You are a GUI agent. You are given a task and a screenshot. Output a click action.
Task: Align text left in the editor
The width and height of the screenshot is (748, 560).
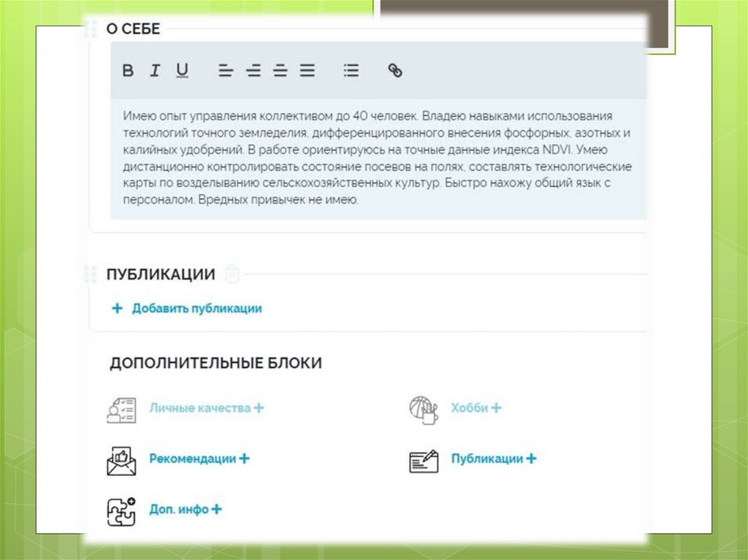pos(226,71)
